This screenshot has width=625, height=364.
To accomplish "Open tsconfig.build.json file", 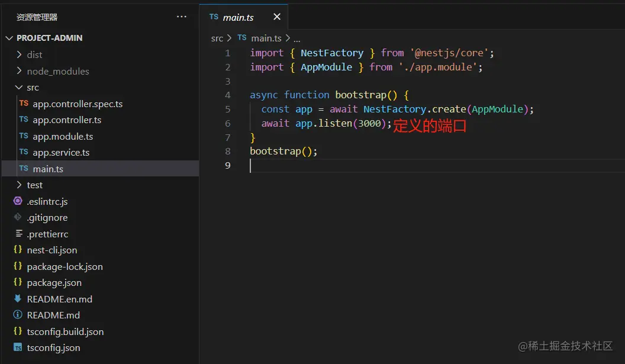I will coord(101,331).
